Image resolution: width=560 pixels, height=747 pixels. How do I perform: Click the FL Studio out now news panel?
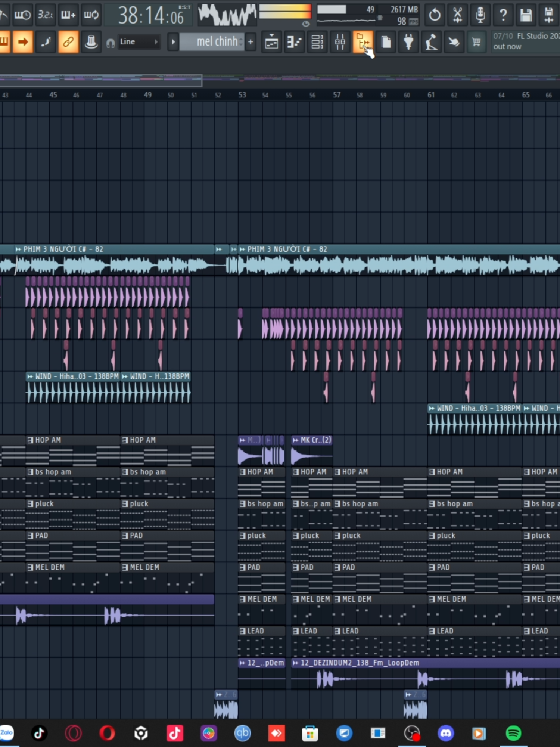click(x=526, y=41)
